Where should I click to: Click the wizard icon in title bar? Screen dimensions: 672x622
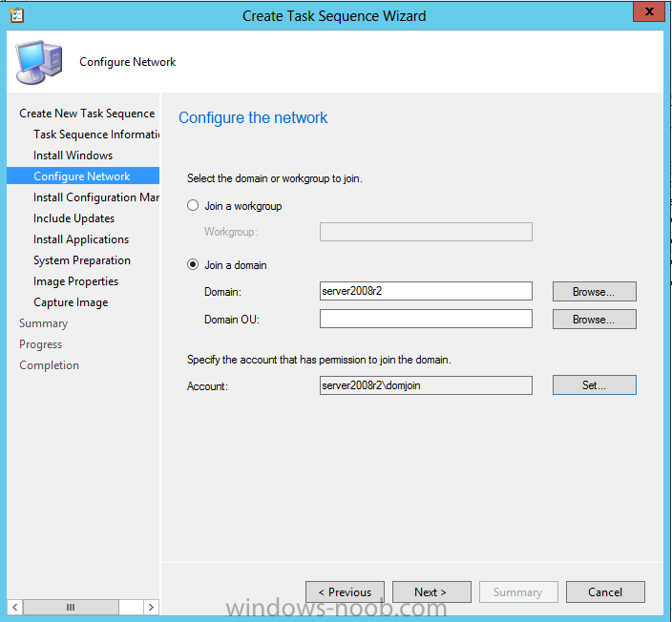[x=17, y=15]
